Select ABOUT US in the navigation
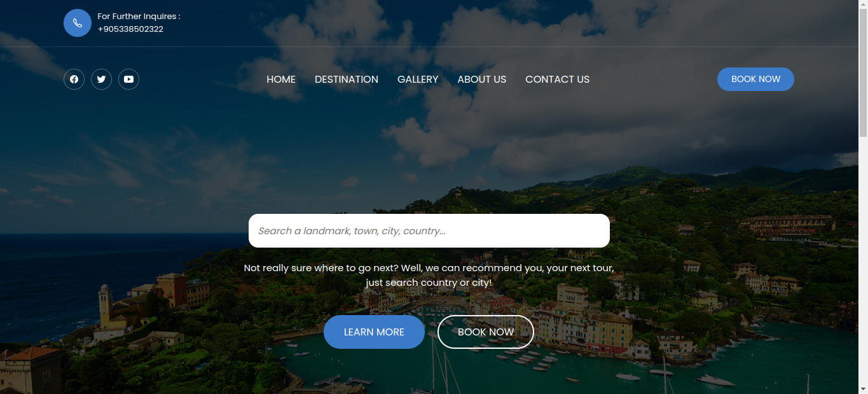868x394 pixels. (482, 80)
